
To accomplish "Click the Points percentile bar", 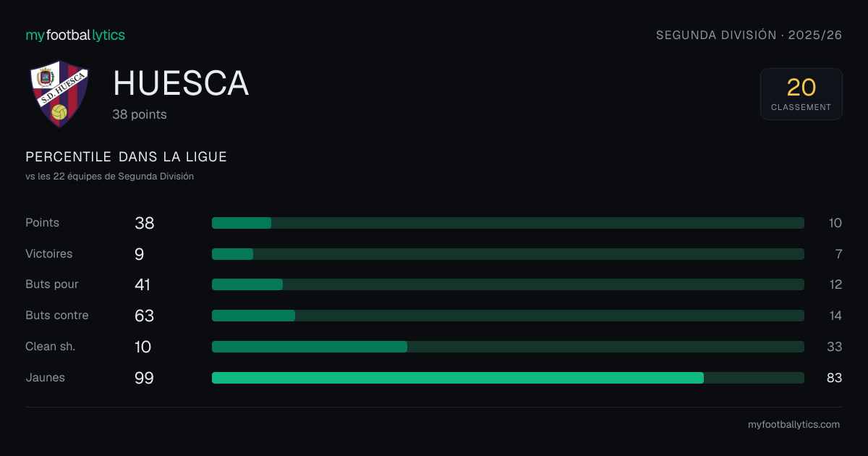I will click(x=508, y=223).
